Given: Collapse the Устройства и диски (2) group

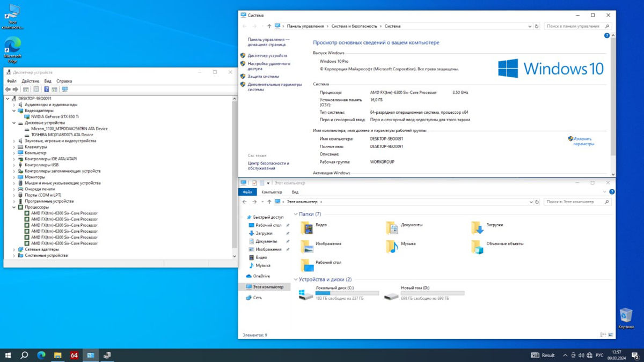Looking at the screenshot, I should coord(296,279).
